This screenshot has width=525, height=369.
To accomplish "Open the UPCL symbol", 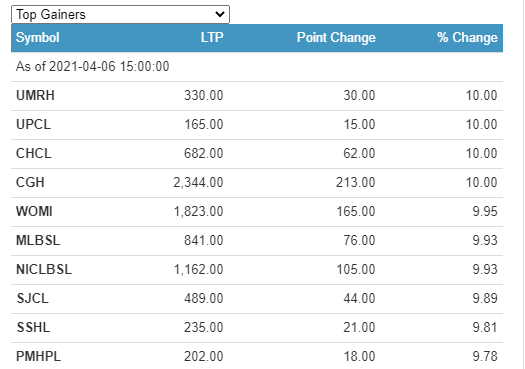I will pyautogui.click(x=33, y=124).
